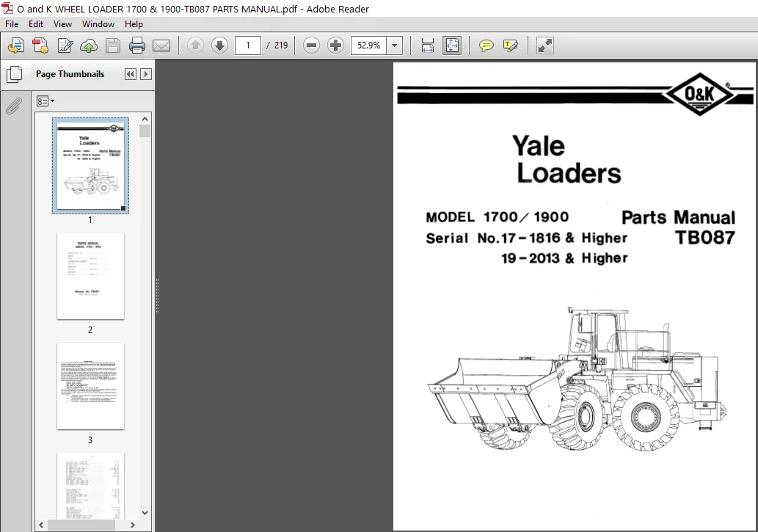Open the Edit menu

(x=36, y=24)
